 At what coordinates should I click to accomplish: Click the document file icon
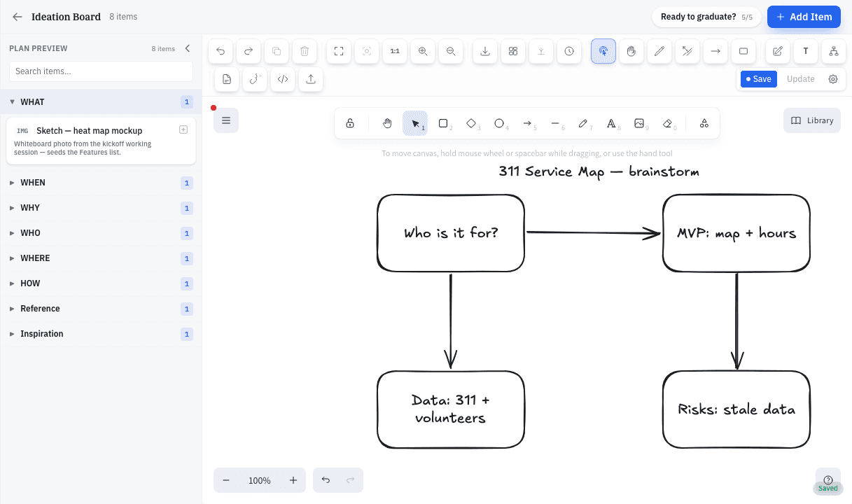click(x=227, y=79)
